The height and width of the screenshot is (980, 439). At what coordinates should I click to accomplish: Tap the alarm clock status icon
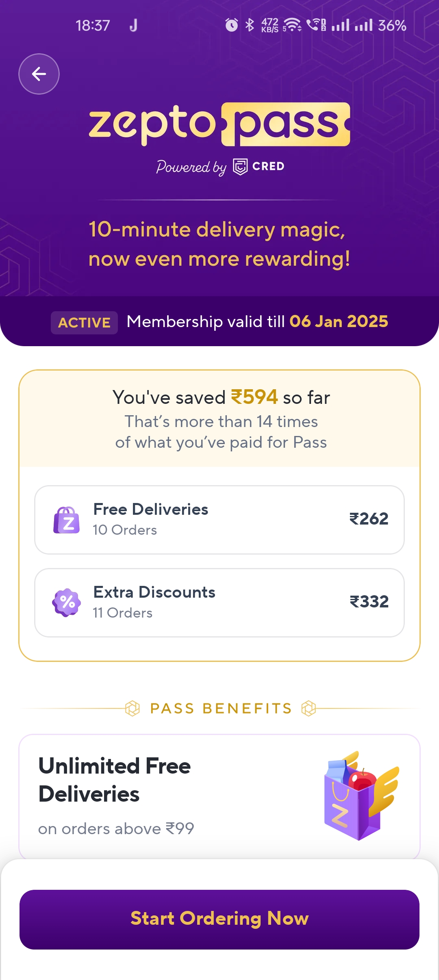[x=232, y=25]
